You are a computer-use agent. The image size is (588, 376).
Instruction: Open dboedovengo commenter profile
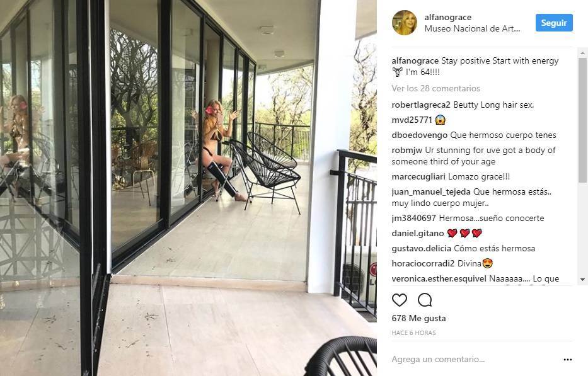(x=420, y=135)
